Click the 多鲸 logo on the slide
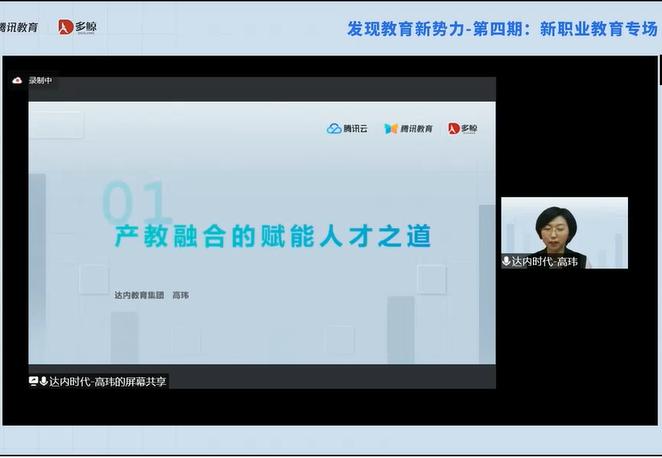Viewport: 662px width, 458px height. coord(462,128)
